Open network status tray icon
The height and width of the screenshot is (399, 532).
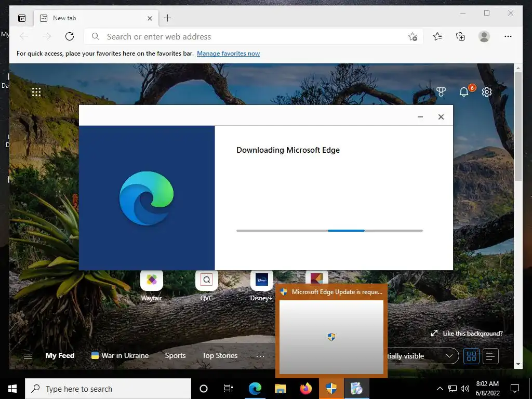(453, 389)
